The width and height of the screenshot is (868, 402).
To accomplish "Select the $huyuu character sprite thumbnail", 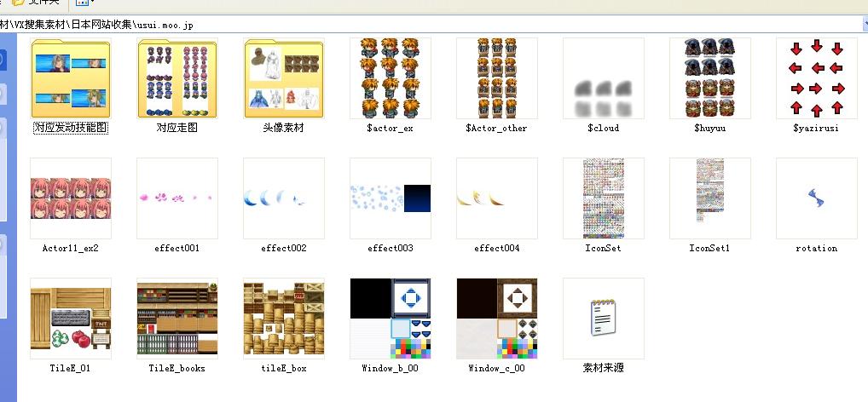I will [x=709, y=78].
